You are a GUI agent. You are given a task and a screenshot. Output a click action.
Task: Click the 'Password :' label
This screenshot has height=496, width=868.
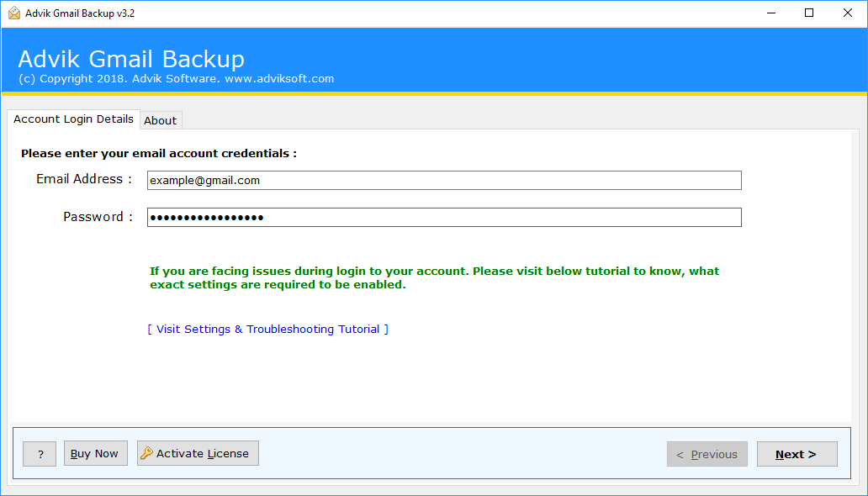[x=98, y=216]
